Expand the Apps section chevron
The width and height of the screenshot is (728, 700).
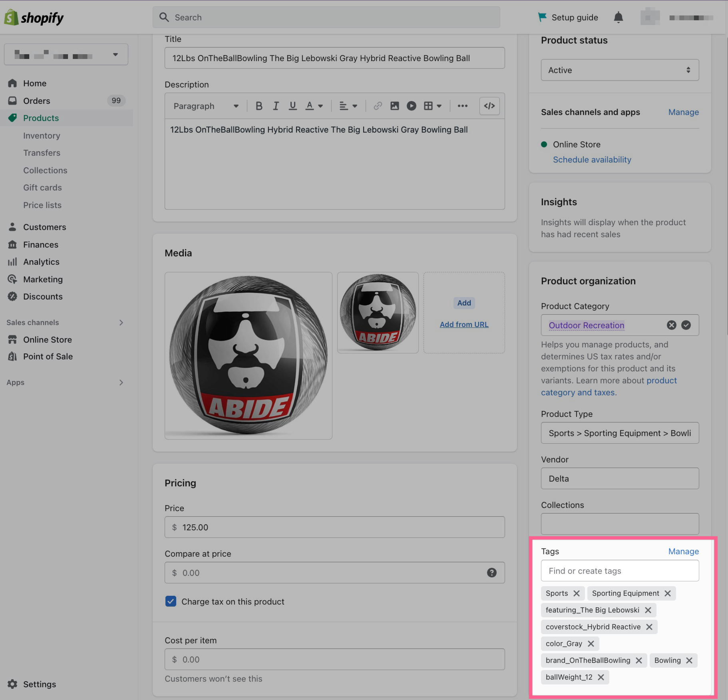coord(121,383)
